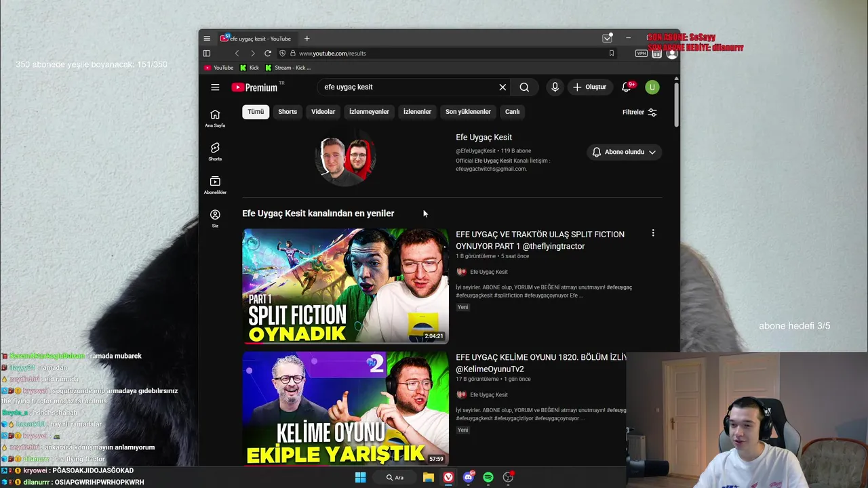The height and width of the screenshot is (488, 868).
Task: Reload the YouTube results page
Action: [268, 54]
